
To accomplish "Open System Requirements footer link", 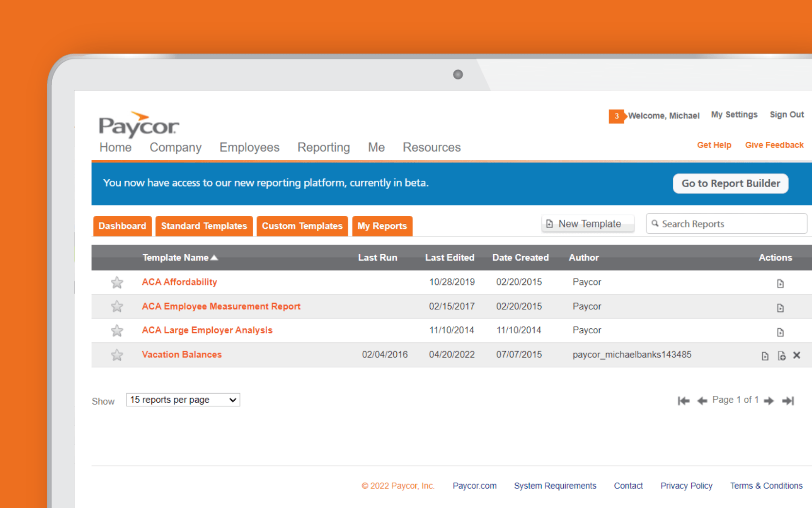I will click(555, 486).
